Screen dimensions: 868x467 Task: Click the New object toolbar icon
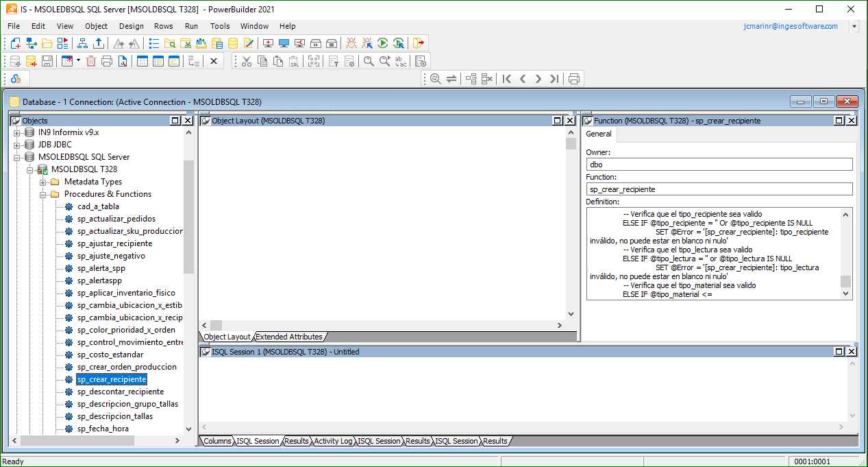[x=15, y=43]
